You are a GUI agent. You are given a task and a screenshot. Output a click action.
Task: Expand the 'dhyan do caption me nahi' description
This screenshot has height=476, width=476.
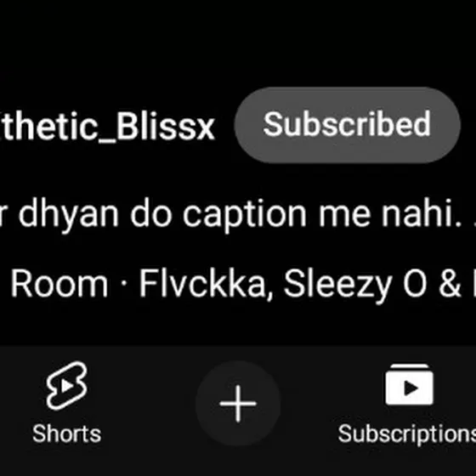coord(238,214)
